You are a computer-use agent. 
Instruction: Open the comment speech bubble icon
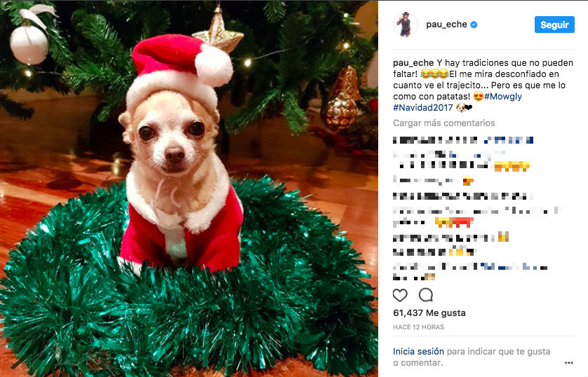[426, 295]
